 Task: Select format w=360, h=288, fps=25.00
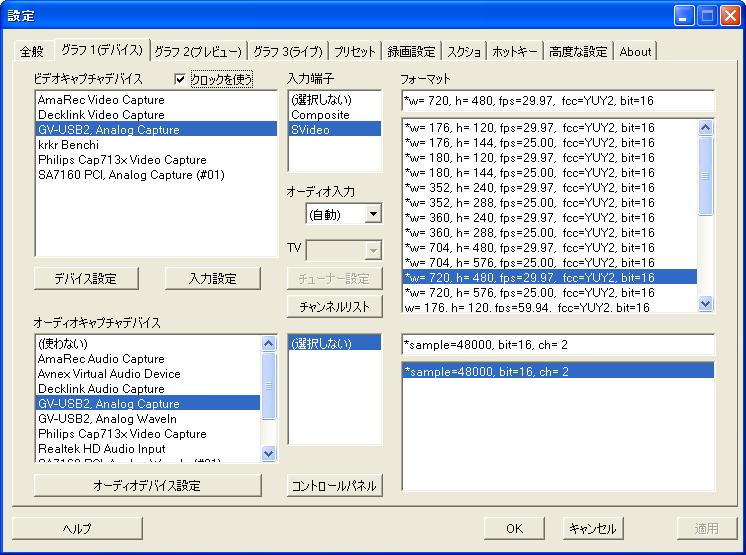(x=550, y=233)
